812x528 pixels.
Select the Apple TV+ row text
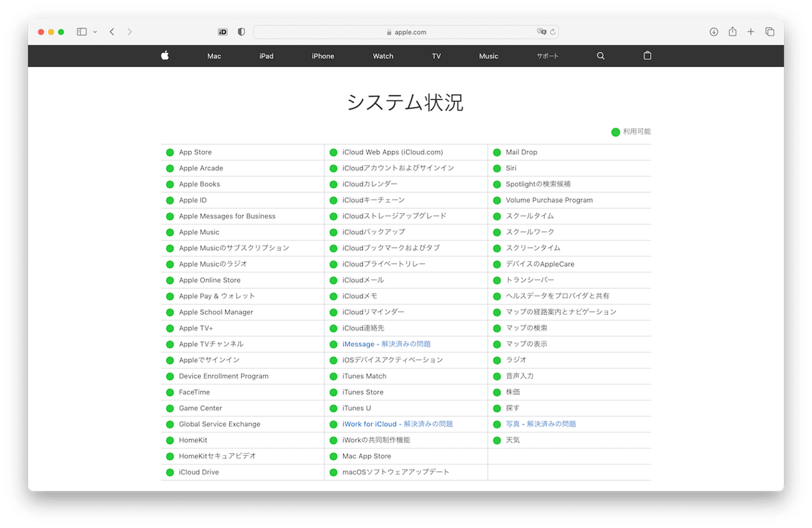196,328
